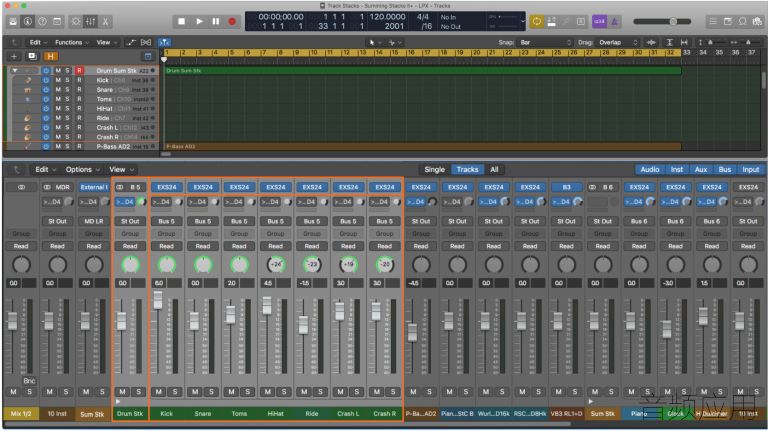768x431 pixels.
Task: Open Smart Controls dial icon
Action: click(x=76, y=22)
